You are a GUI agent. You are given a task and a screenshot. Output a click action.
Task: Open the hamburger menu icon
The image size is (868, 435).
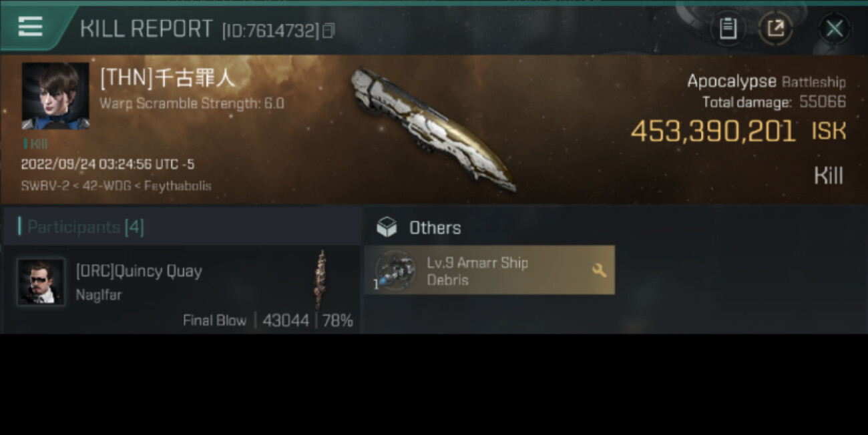click(x=30, y=27)
